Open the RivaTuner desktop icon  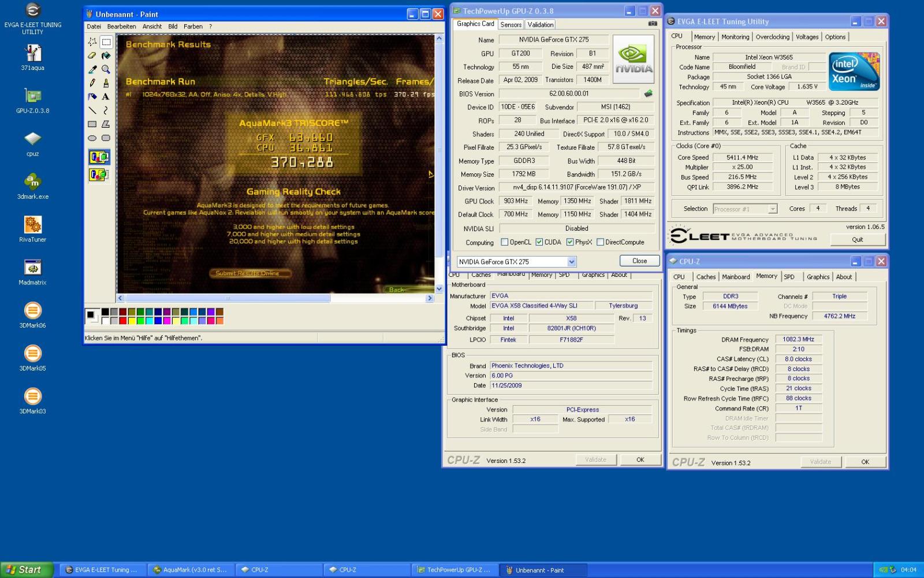32,229
